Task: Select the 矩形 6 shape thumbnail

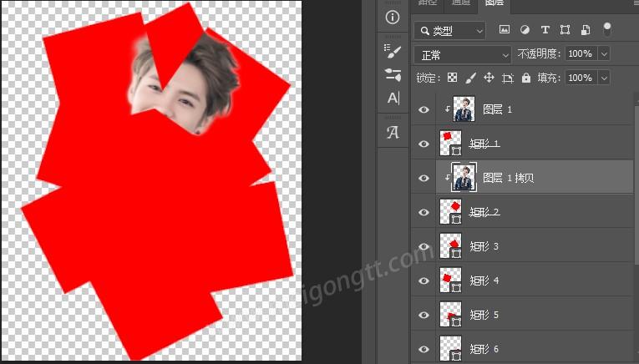Action: (451, 348)
